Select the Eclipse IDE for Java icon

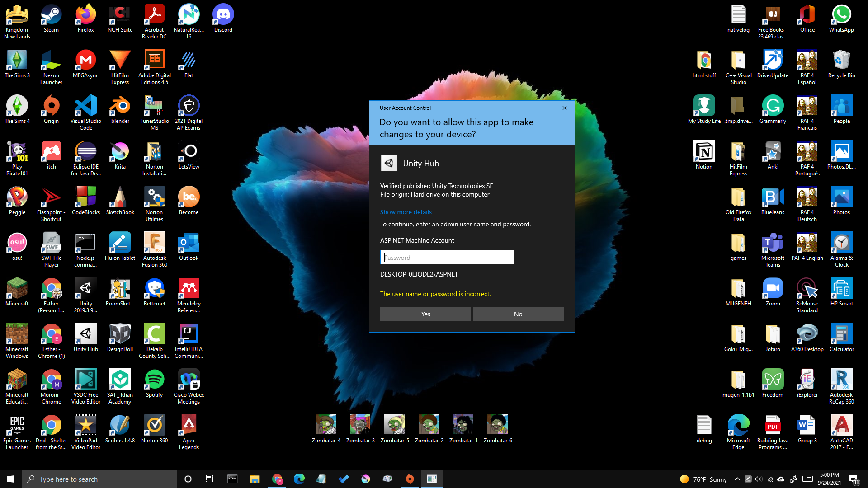click(x=85, y=159)
